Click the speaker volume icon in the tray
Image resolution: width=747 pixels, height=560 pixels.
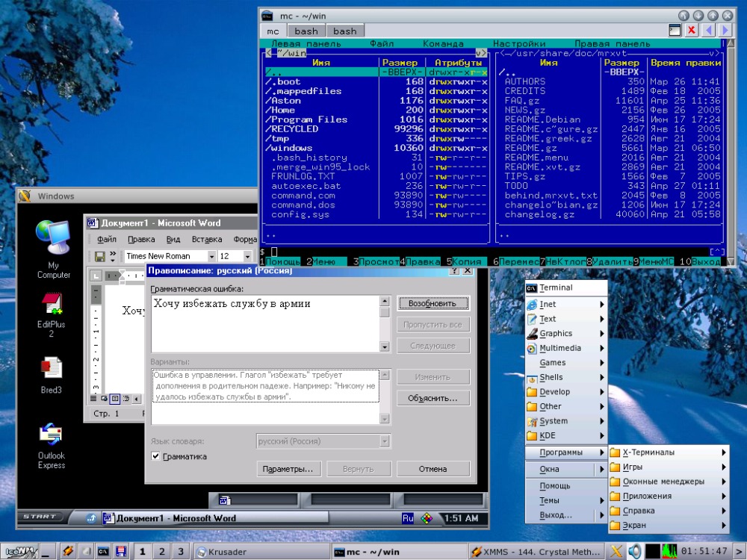[x=634, y=552]
